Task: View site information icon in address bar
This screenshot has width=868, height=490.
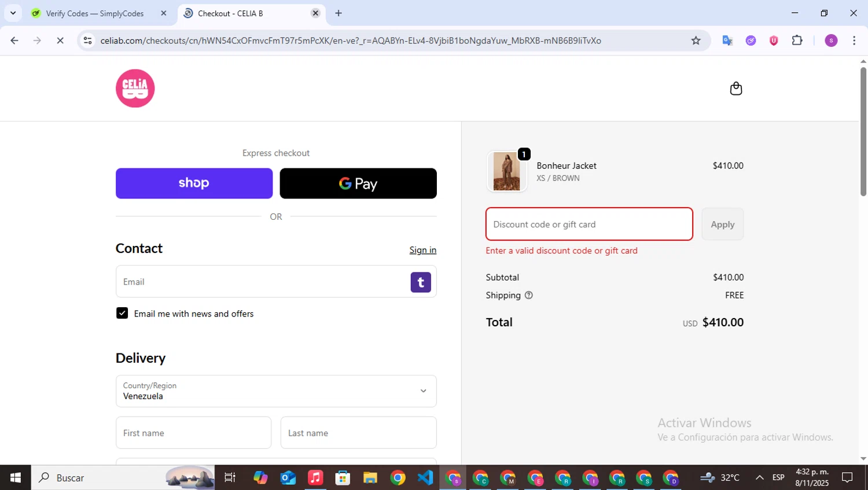Action: (87, 40)
